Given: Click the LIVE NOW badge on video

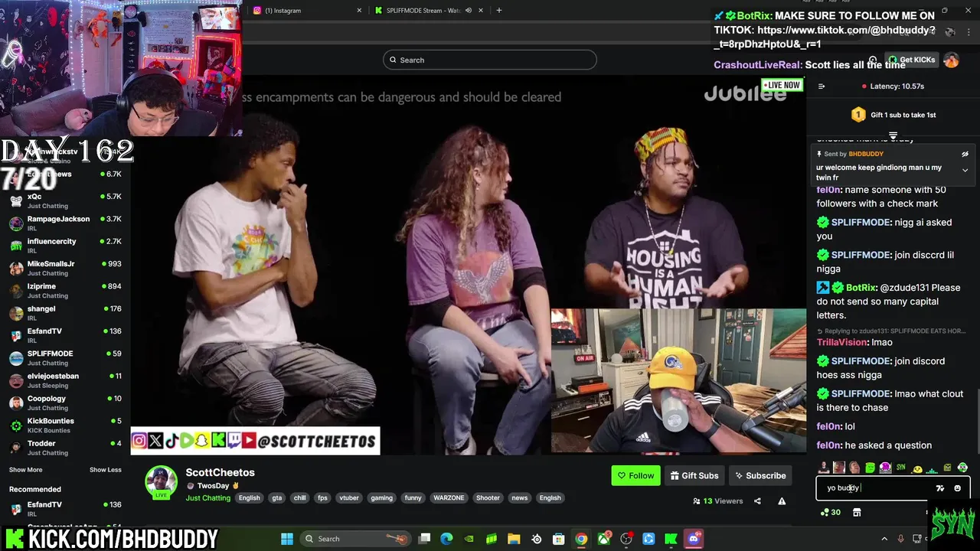Looking at the screenshot, I should [x=782, y=85].
